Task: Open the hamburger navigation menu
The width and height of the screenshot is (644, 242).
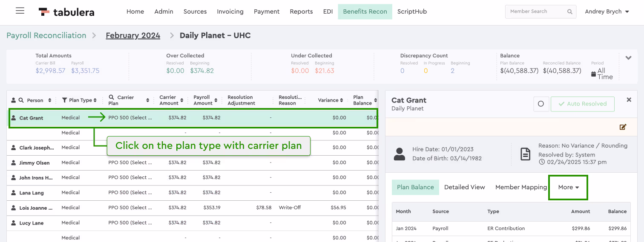Action: point(20,11)
